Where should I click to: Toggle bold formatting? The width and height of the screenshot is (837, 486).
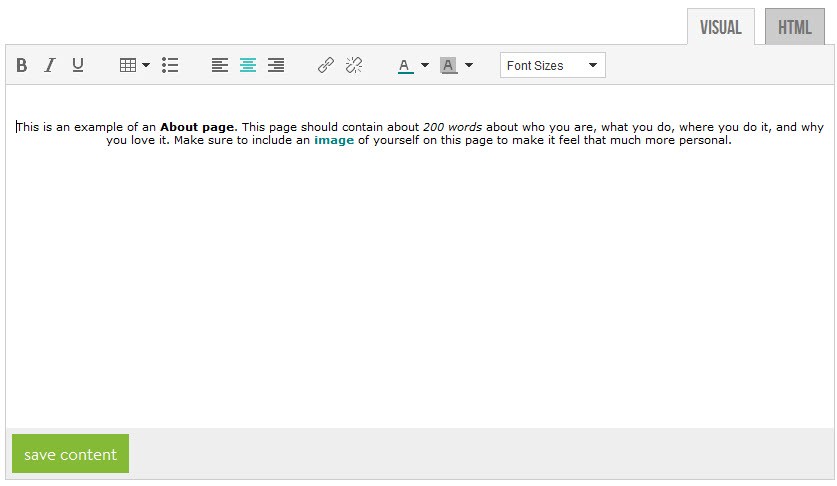(21, 65)
